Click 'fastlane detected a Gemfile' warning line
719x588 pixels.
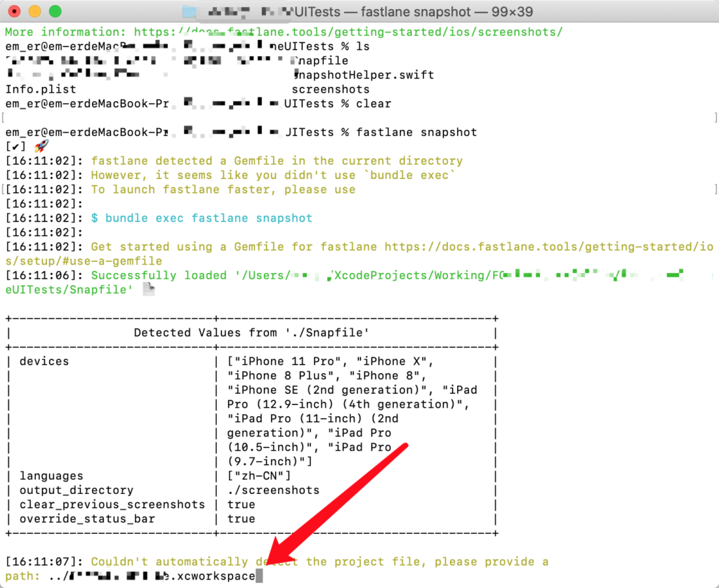point(277,161)
